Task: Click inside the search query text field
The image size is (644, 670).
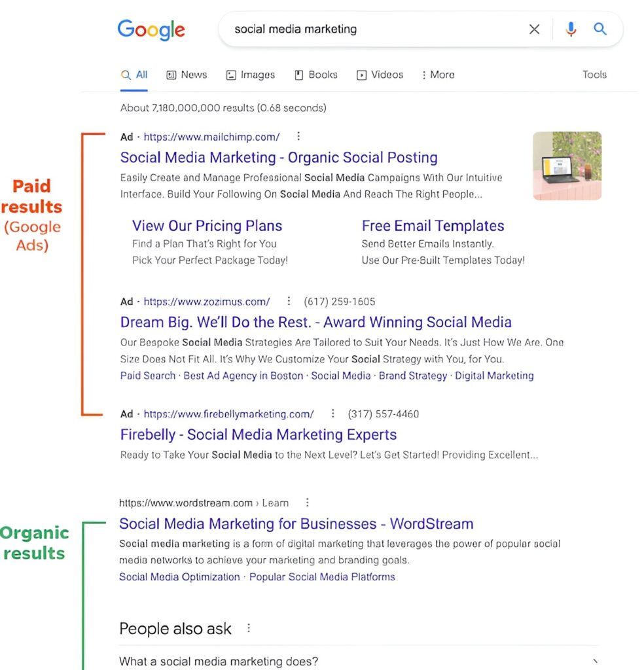Action: coord(373,29)
